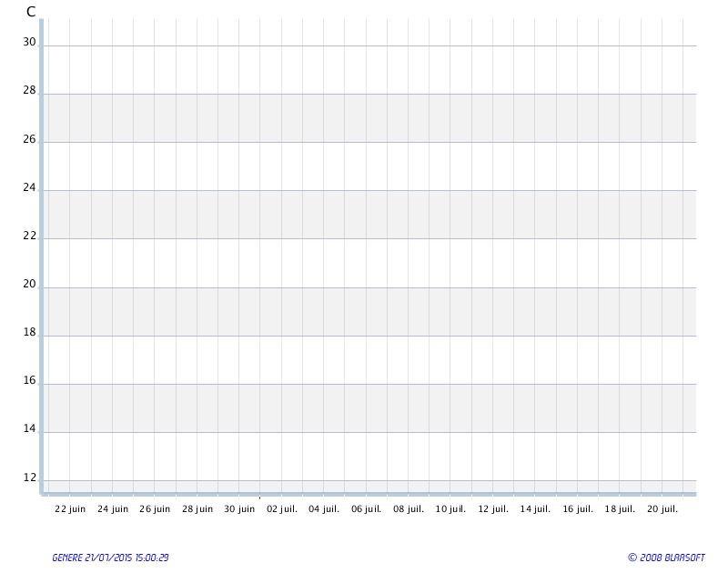The width and height of the screenshot is (728, 573).
Task: Select the 14 y-axis value
Action: [x=29, y=428]
